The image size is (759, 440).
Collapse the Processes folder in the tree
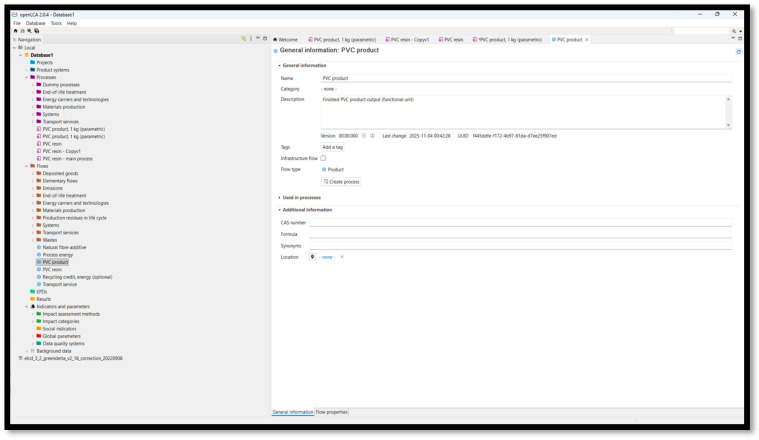[x=27, y=77]
